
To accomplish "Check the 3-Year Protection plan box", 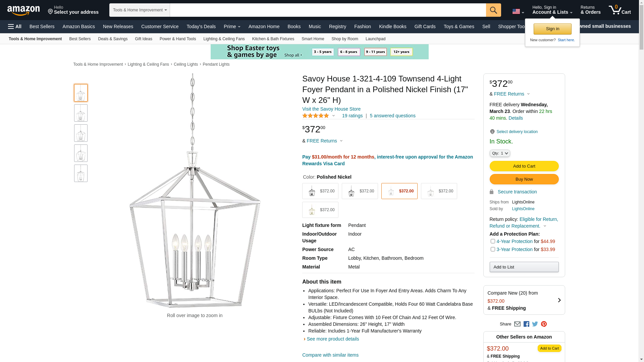I will [493, 249].
